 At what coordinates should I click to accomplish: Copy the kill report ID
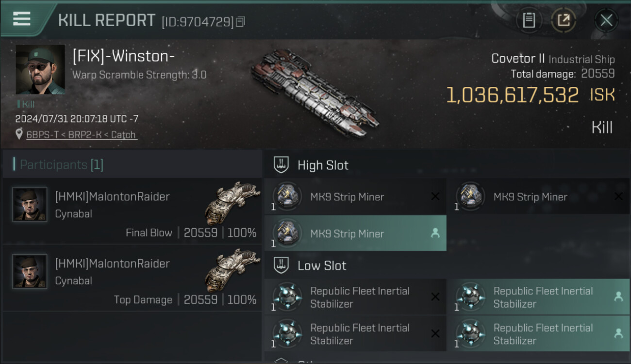(x=241, y=21)
